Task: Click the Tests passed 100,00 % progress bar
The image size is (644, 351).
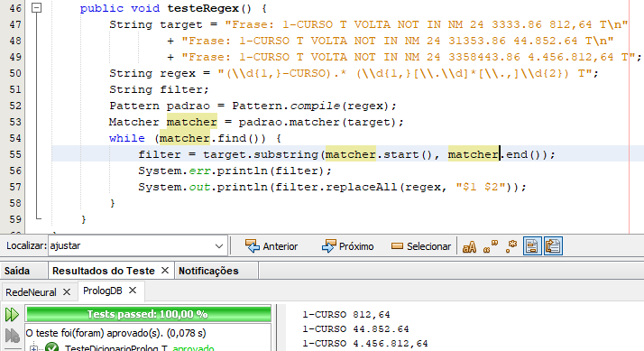Action: point(148,314)
